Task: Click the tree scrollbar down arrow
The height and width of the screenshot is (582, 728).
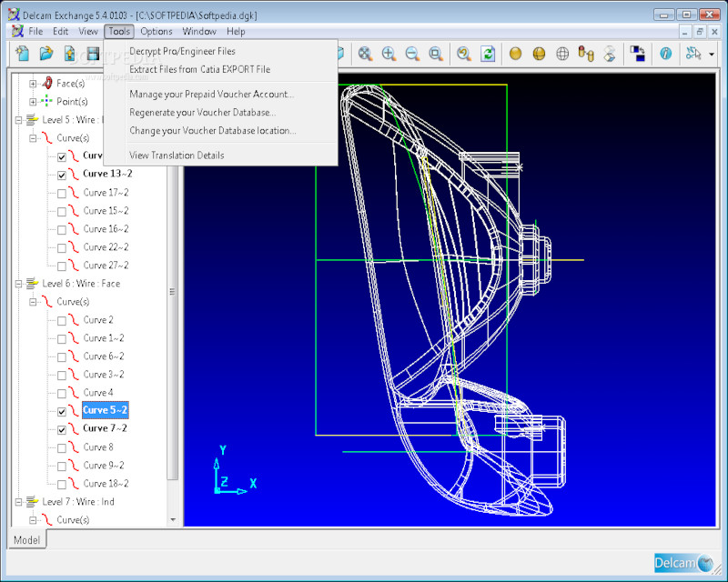Action: click(x=173, y=520)
